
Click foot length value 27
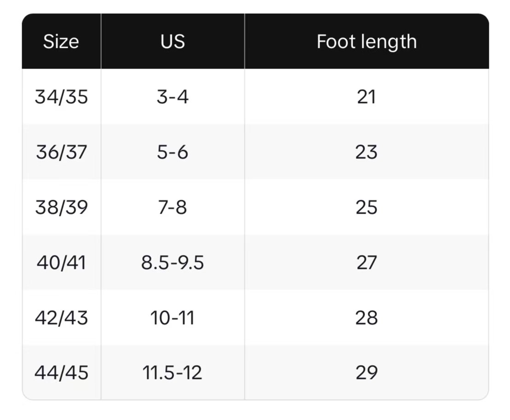[x=366, y=263]
